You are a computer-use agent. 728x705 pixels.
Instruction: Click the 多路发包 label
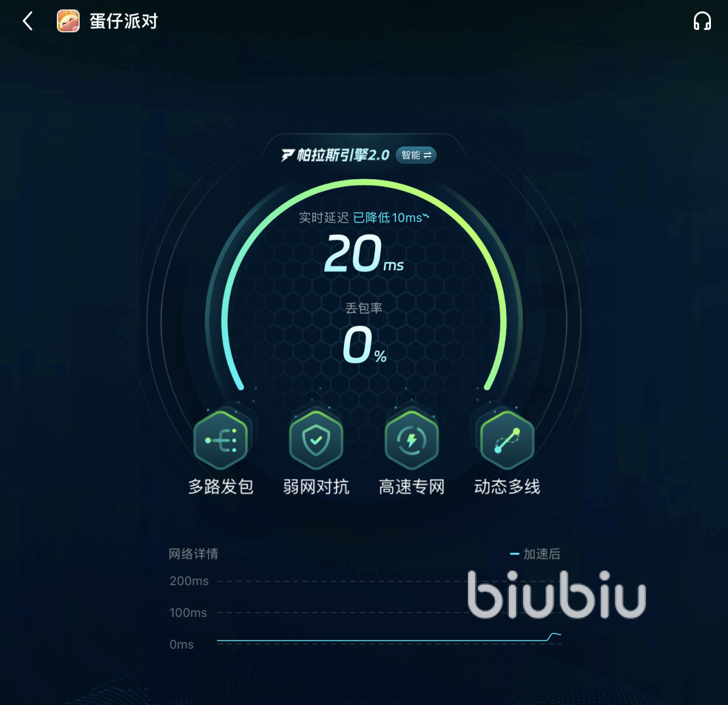tap(221, 487)
